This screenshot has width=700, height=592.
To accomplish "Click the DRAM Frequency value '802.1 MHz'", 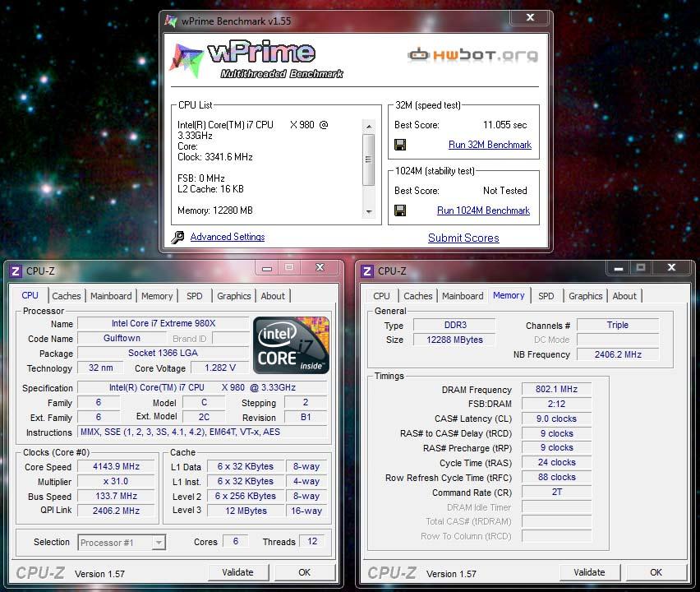I will coord(557,389).
